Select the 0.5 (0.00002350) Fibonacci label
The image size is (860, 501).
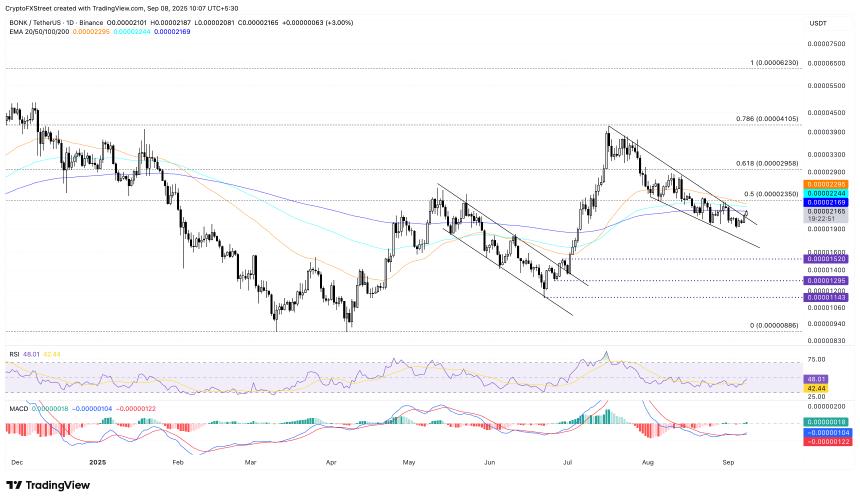(x=771, y=194)
